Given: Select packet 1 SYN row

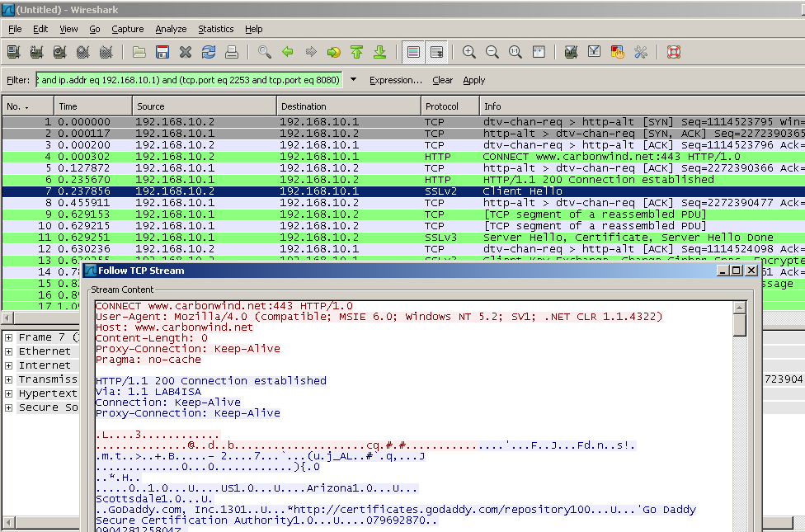Looking at the screenshot, I should 403,122.
